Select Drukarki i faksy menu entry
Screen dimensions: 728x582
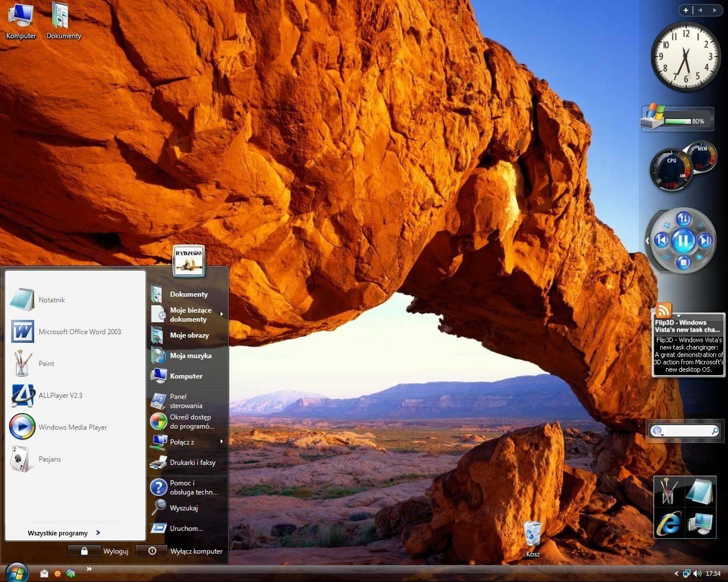[192, 462]
